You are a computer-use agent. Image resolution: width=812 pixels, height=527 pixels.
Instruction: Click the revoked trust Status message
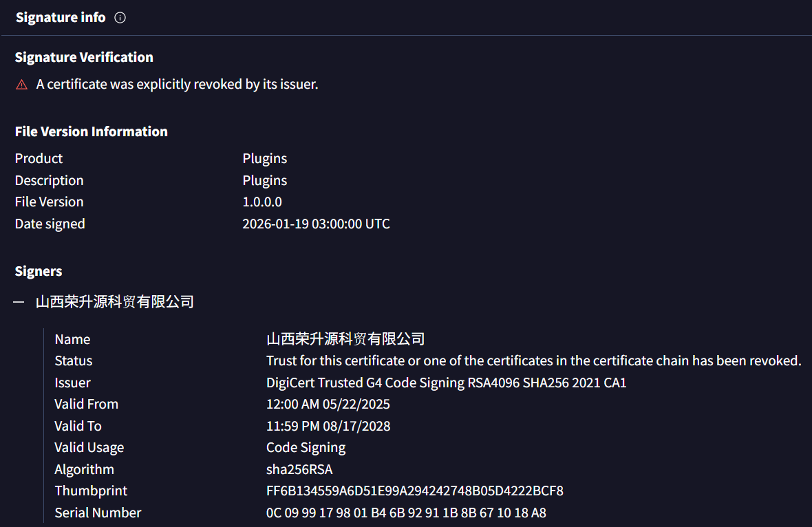pyautogui.click(x=533, y=361)
